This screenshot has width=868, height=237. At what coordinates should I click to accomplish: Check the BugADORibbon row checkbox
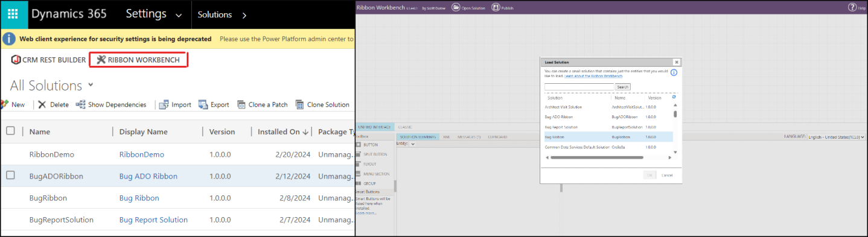click(x=10, y=175)
